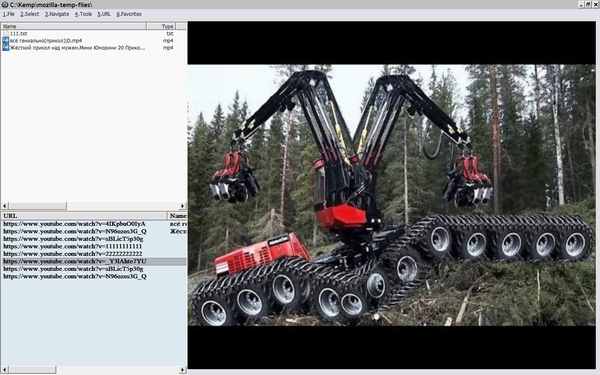Open the 2.Select menu
600x375 pixels.
pyautogui.click(x=29, y=14)
